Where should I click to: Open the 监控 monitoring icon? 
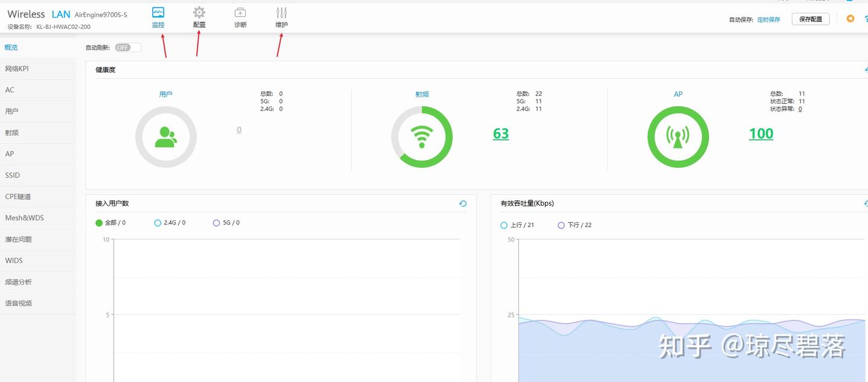tap(158, 13)
